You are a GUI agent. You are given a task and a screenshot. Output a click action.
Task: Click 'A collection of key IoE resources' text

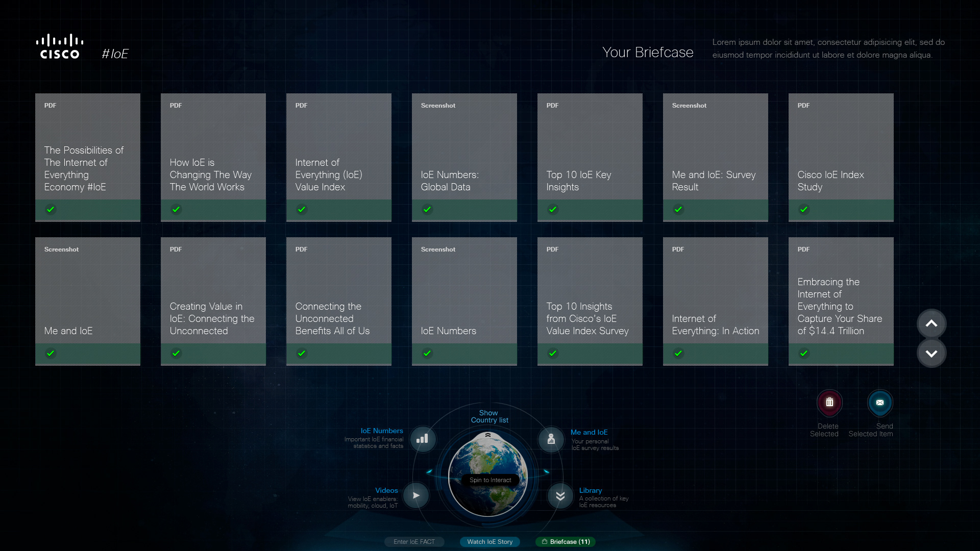[x=604, y=502]
